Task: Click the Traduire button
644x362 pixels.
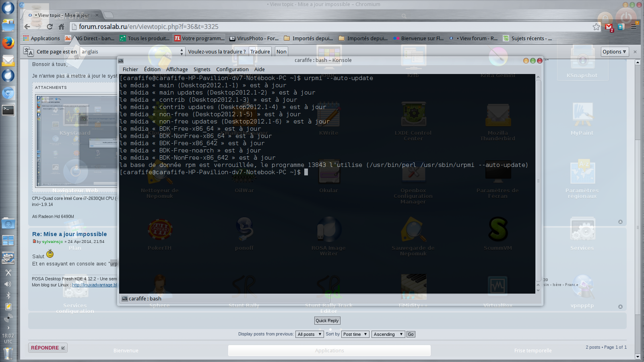Action: pyautogui.click(x=260, y=51)
